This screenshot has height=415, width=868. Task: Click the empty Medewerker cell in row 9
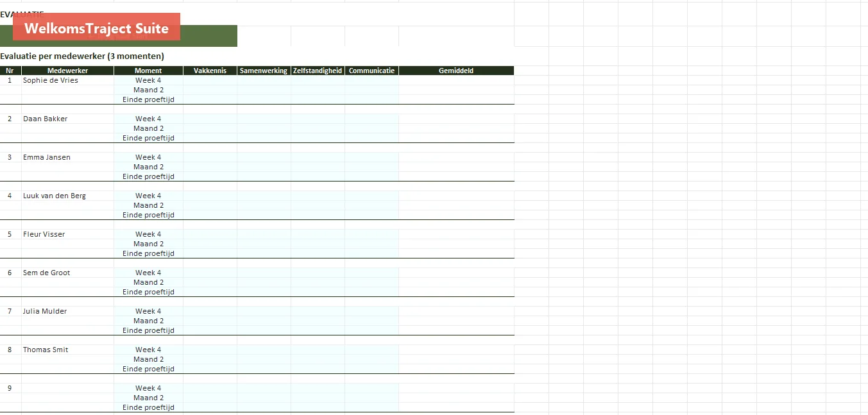[67, 388]
